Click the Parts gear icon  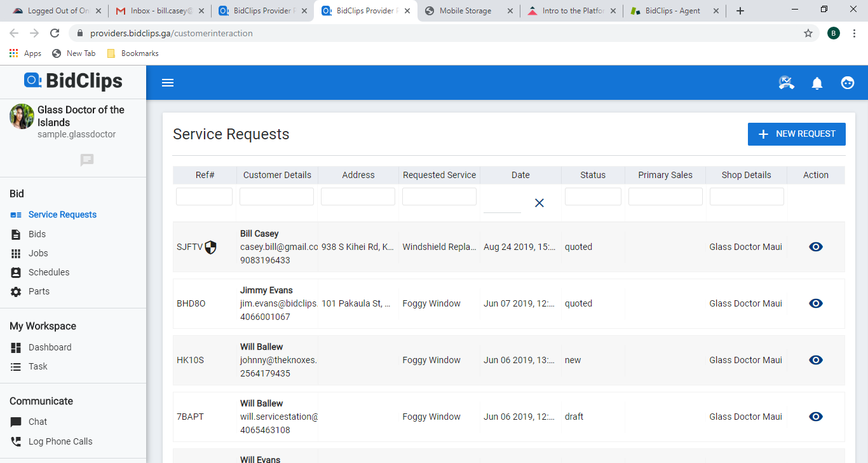tap(16, 292)
